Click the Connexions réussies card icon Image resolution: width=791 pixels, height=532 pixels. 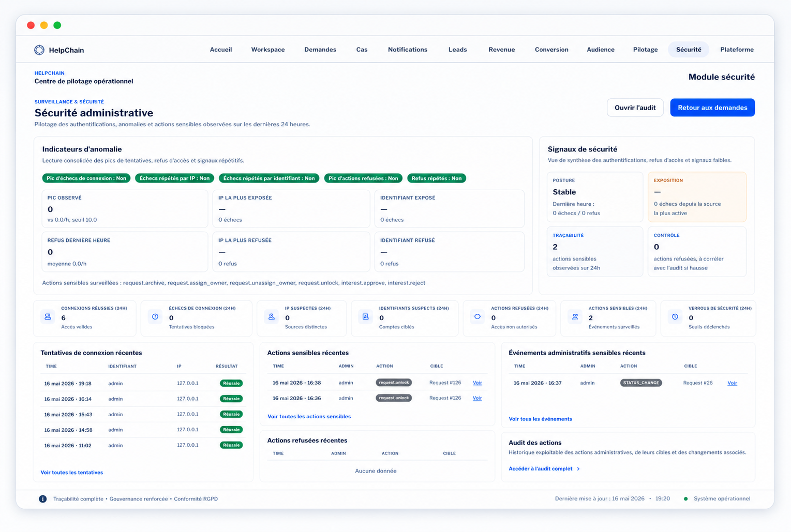tap(48, 316)
